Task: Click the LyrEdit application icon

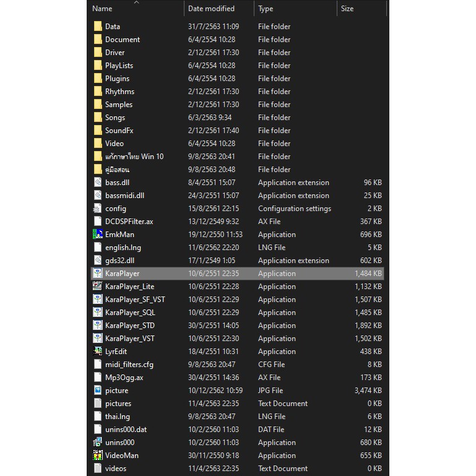Action: pos(98,352)
